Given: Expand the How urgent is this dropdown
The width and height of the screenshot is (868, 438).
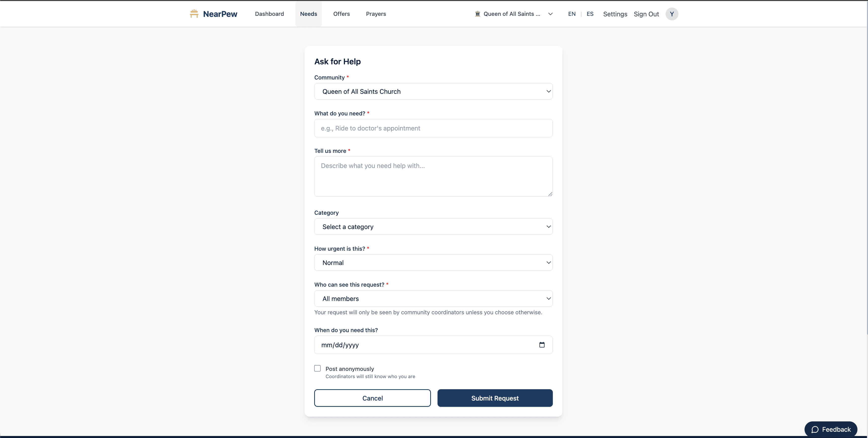Looking at the screenshot, I should (433, 262).
